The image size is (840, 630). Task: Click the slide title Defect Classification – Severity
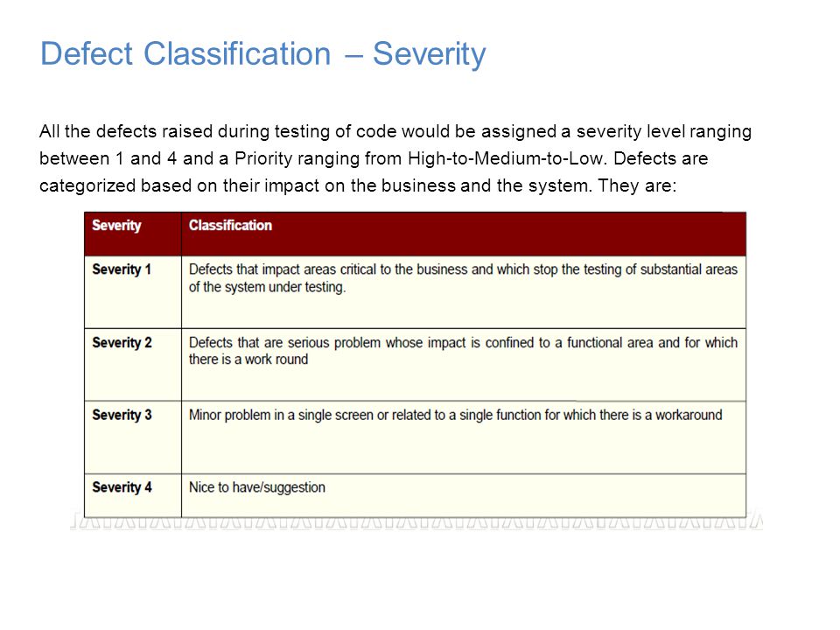263,54
